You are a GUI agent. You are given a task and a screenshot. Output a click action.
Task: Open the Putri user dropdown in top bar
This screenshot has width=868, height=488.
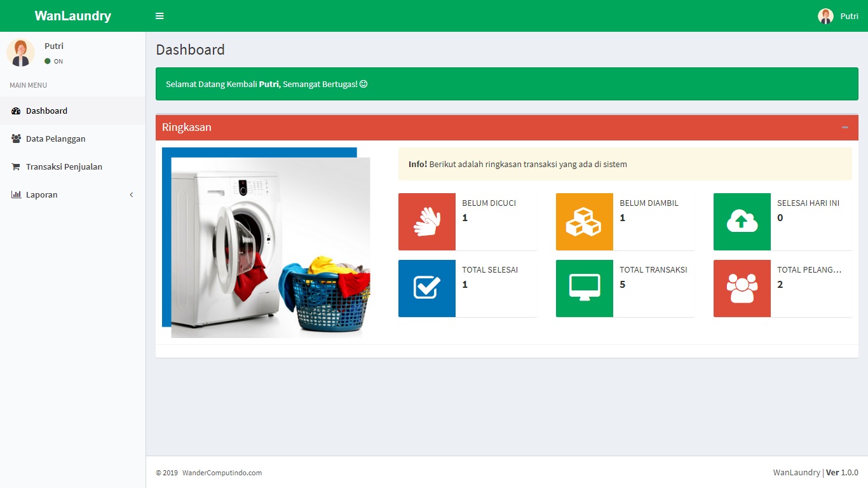point(837,16)
